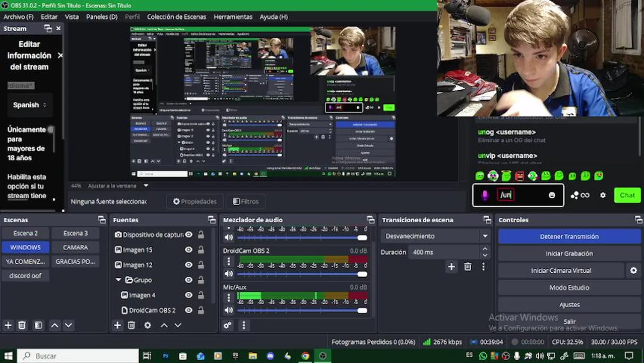Undock the Fuentes panel
Viewport: 644px width, 363px height.
coord(212,220)
